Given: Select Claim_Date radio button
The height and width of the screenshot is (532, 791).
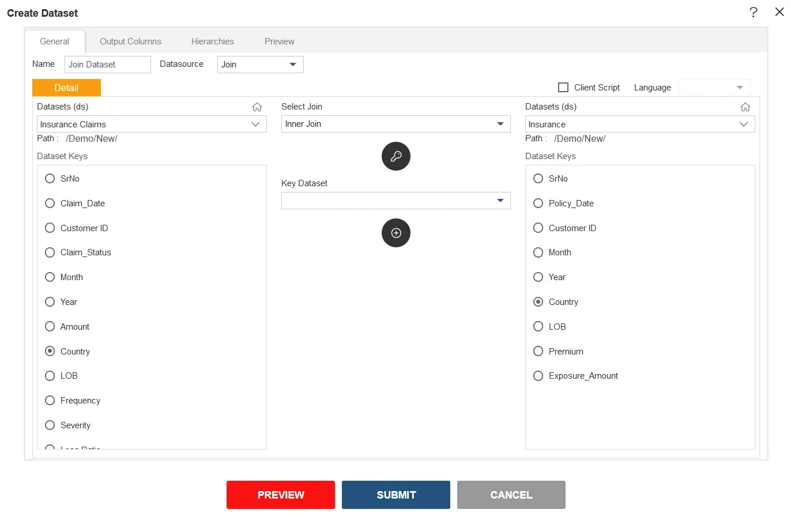Looking at the screenshot, I should point(50,203).
